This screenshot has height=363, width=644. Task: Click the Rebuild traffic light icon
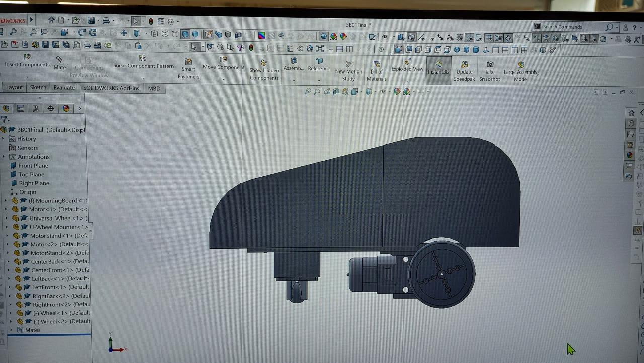click(150, 22)
